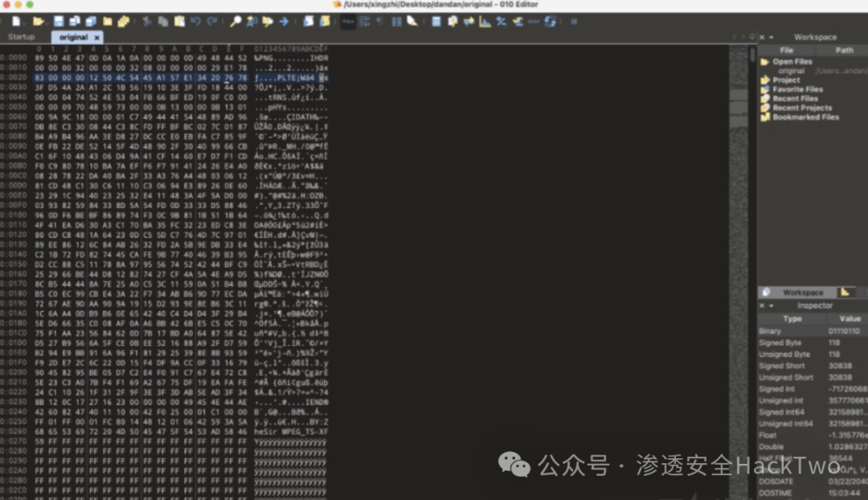Paste from clipboard using the Paste icon

click(x=179, y=22)
